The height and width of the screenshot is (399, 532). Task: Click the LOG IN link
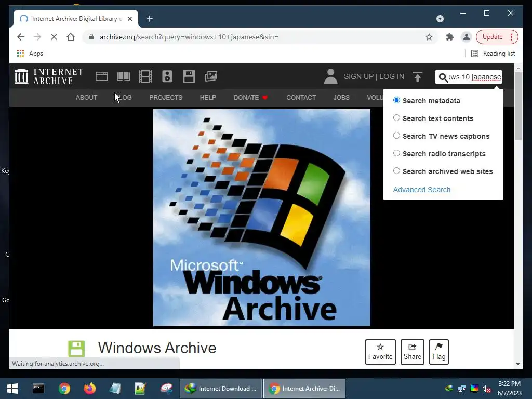392,77
